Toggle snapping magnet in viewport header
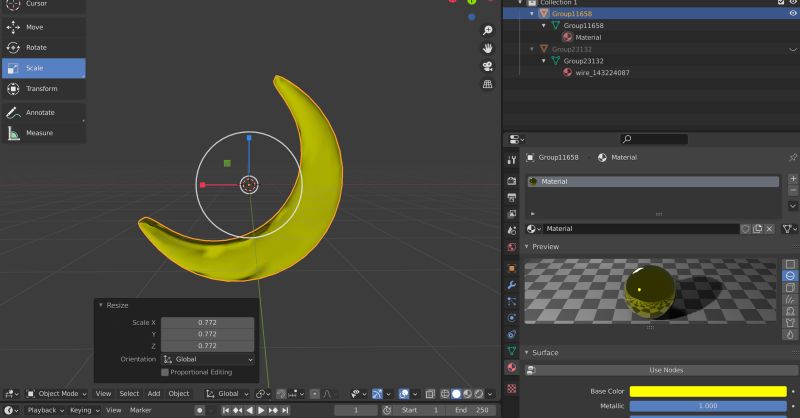800x418 pixels. click(x=281, y=394)
